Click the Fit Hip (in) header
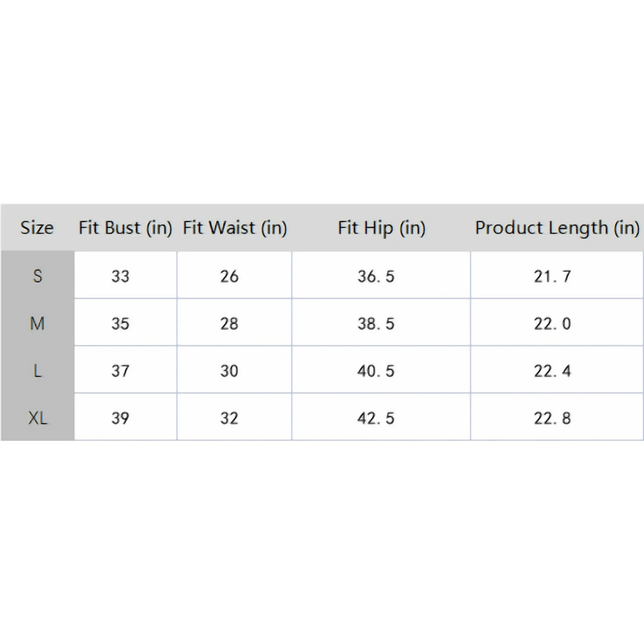 click(x=381, y=228)
